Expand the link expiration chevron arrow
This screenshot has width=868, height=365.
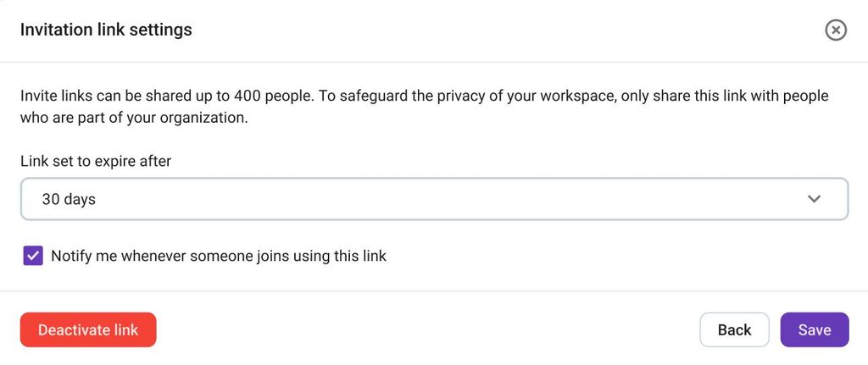pos(814,199)
